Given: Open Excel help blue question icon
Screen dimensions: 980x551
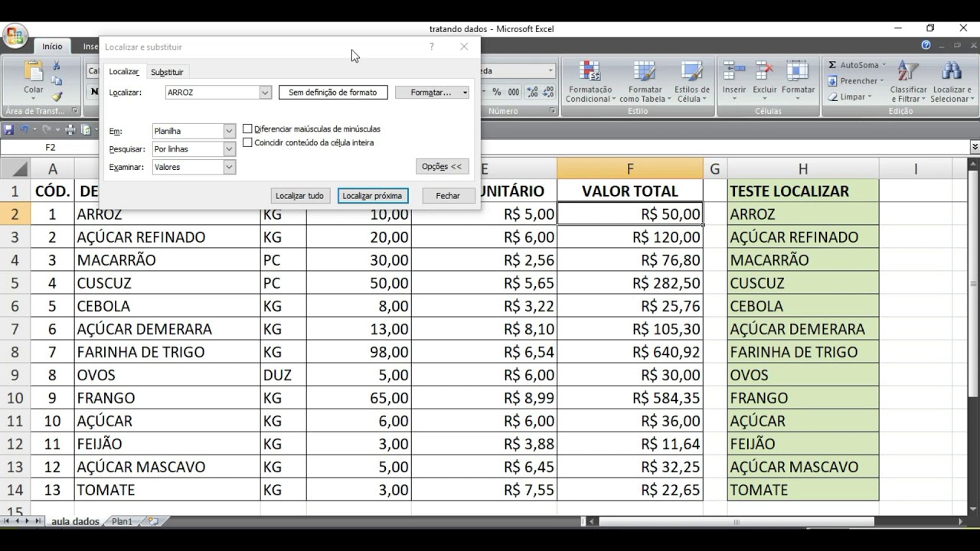Looking at the screenshot, I should 926,46.
